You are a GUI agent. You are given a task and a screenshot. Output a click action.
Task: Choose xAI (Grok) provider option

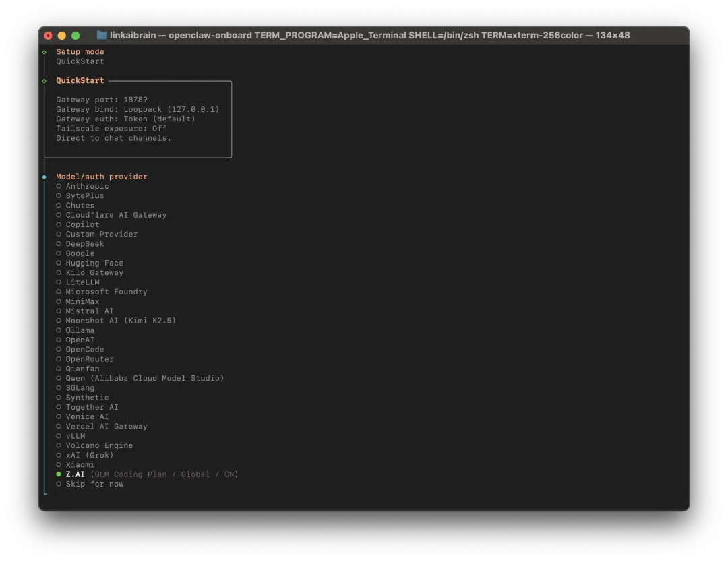[85, 455]
